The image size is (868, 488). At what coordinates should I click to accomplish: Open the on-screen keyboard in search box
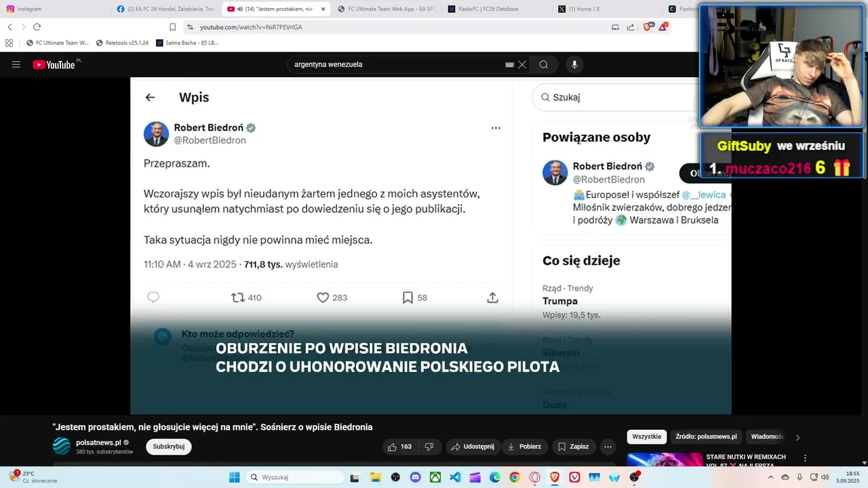(509, 64)
